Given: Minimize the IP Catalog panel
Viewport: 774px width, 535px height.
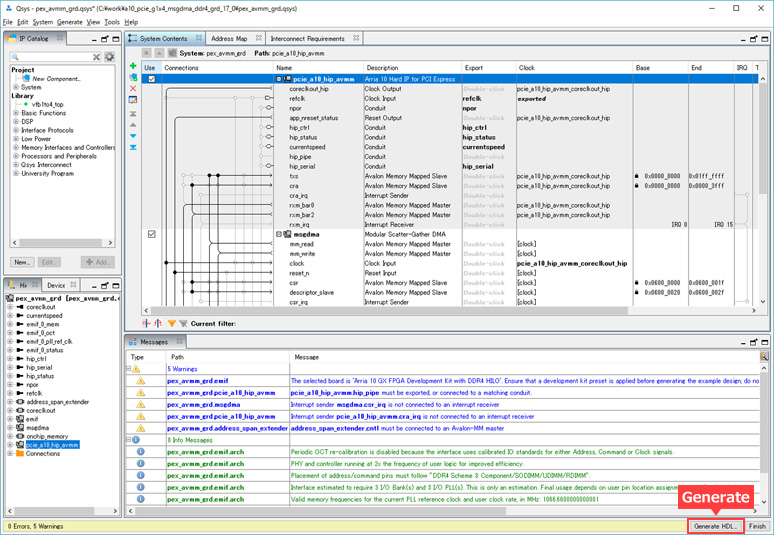Looking at the screenshot, I should pos(94,39).
